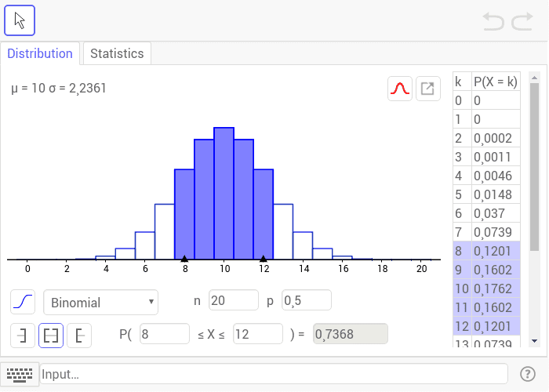Click the μ = 10 σ = 2,2361 label

[59, 88]
